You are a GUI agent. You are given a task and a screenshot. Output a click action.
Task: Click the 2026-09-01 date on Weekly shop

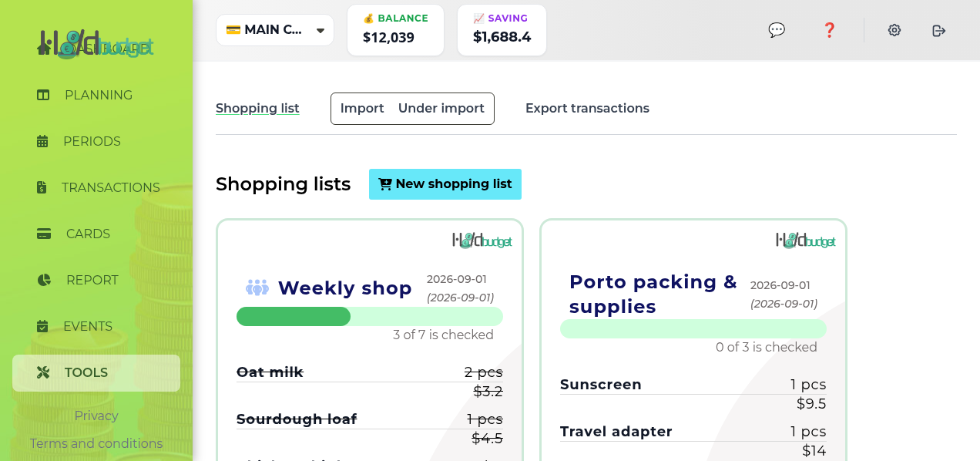pos(457,279)
